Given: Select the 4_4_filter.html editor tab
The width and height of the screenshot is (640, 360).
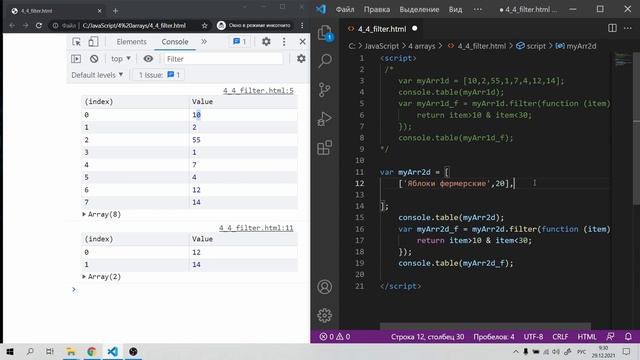Looking at the screenshot, I should coord(382,29).
